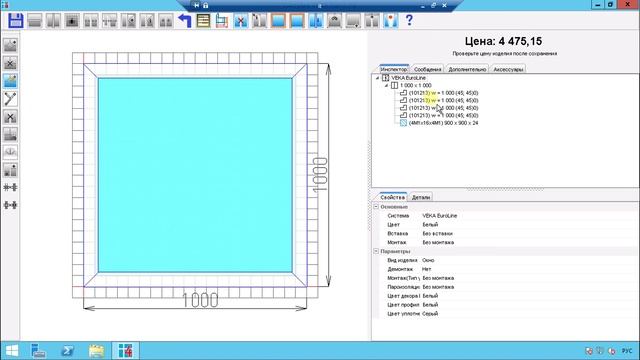
Task: Open the Аксессуары tab
Action: [508, 69]
